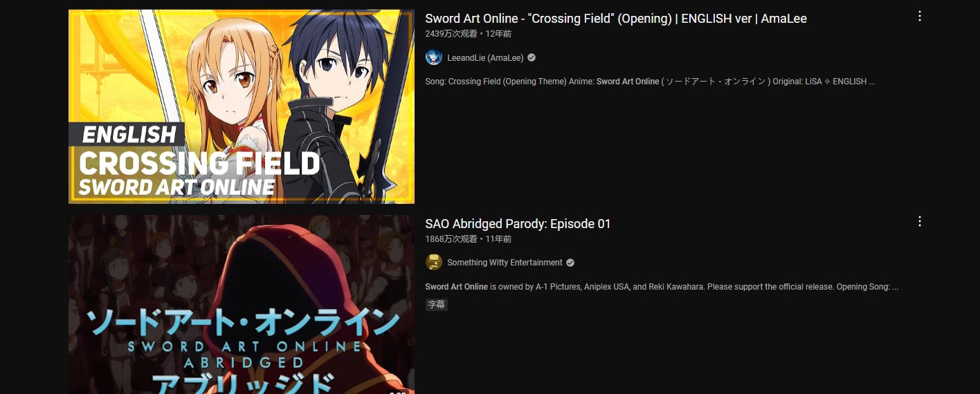
Task: Click LeeandLie channel avatar icon
Action: pos(434,57)
